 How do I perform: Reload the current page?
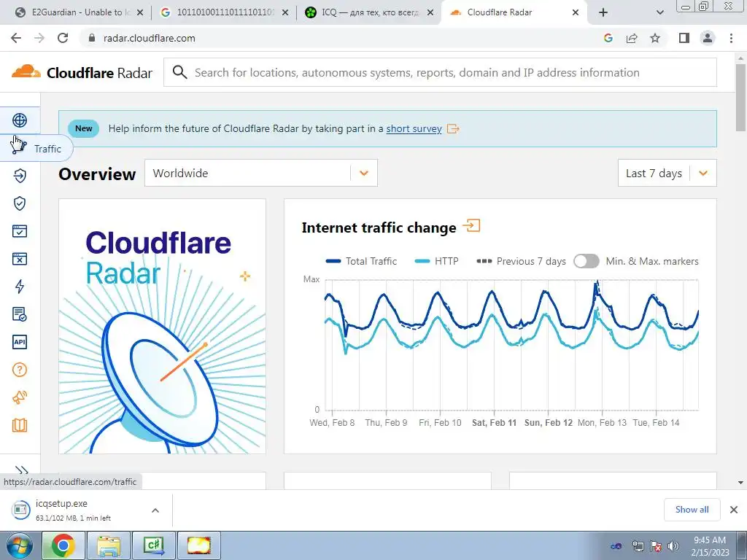[x=63, y=38]
